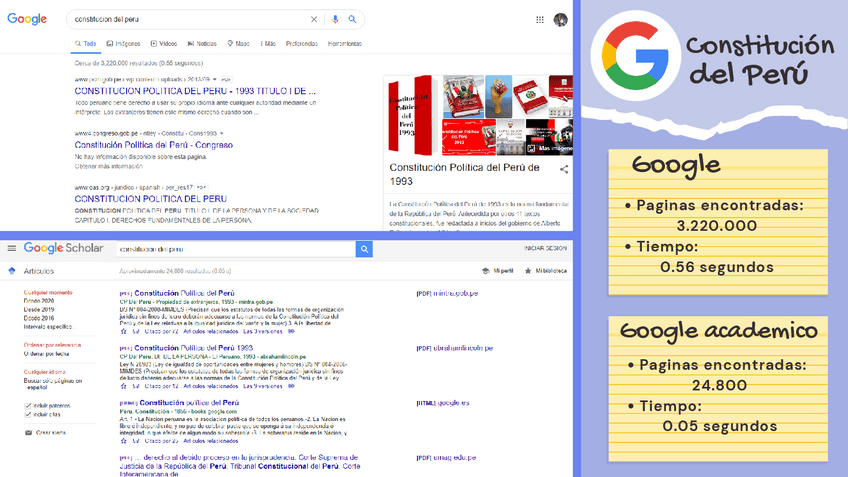Choose 'Intervalo específico...' date filter
This screenshot has width=848, height=477.
(x=48, y=327)
